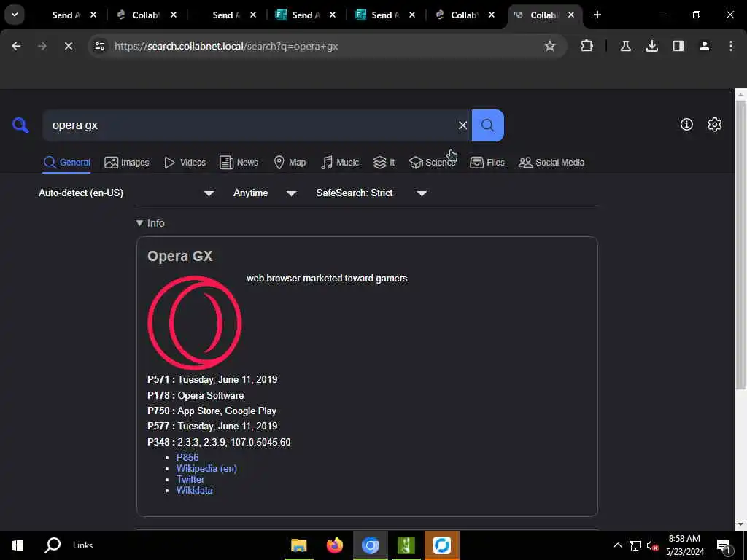Click the SearXNG magnifier logo
The image size is (747, 560).
(20, 125)
